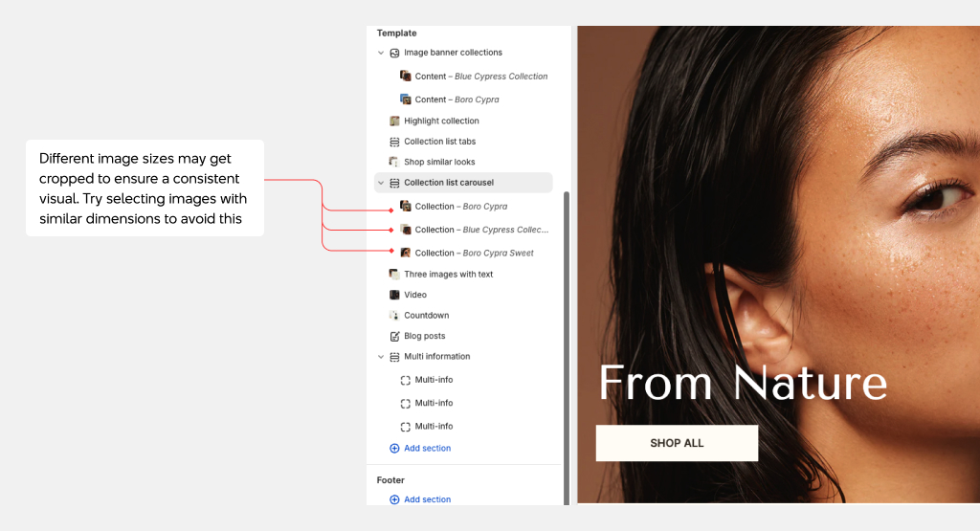Click the Collection list tabs icon
Screen dimensions: 980x531
pyautogui.click(x=394, y=142)
